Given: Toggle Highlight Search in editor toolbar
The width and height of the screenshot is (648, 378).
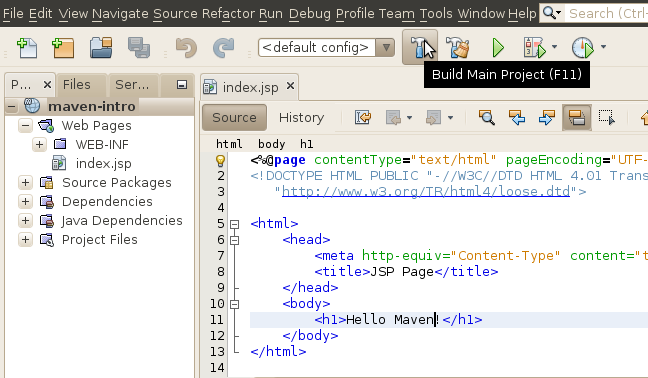Looking at the screenshot, I should [577, 118].
